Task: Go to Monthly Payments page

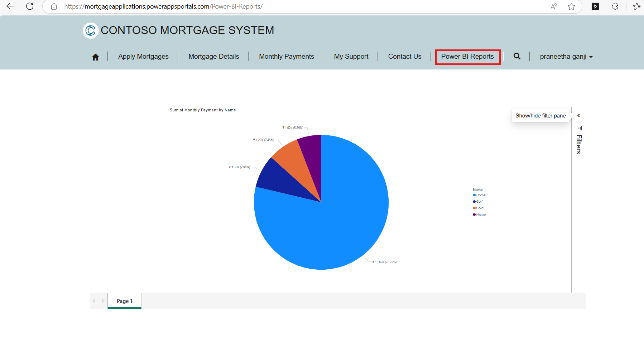Action: click(x=286, y=57)
